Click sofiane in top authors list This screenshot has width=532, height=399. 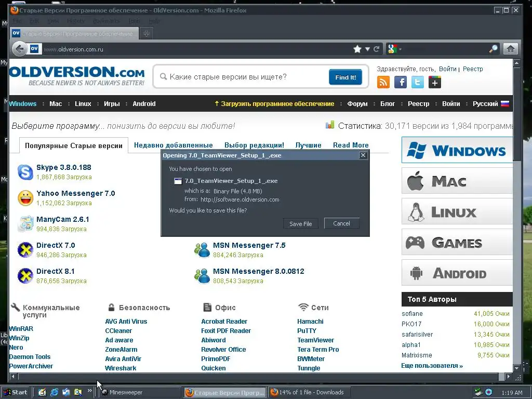pos(412,313)
